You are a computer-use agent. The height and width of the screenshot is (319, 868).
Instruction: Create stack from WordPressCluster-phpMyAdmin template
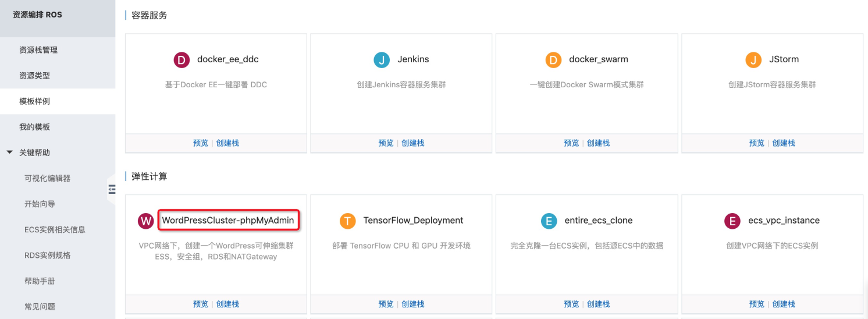(x=227, y=304)
